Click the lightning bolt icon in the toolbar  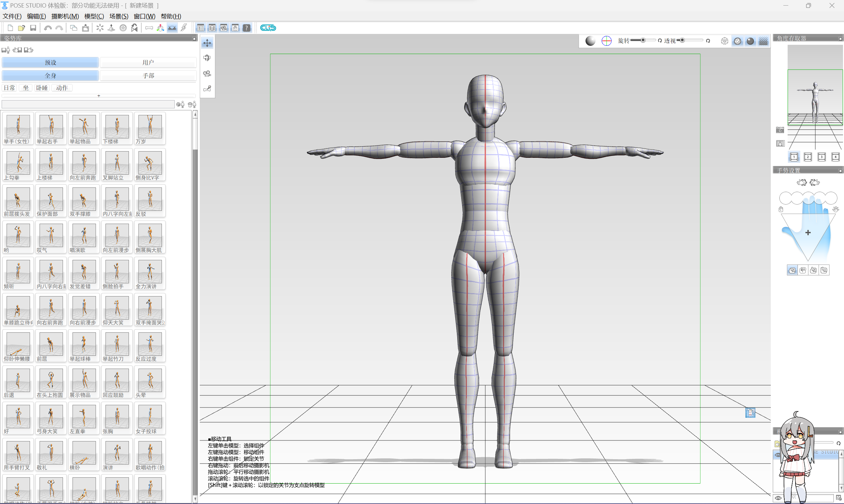(184, 28)
